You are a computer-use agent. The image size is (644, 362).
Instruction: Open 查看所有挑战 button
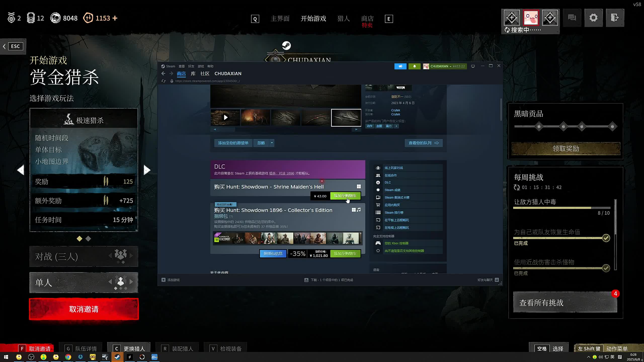click(565, 302)
